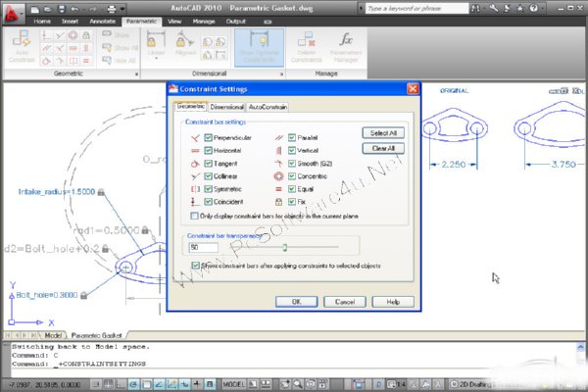
Task: Click the Zoom magnifier in status bar
Action: [298, 384]
